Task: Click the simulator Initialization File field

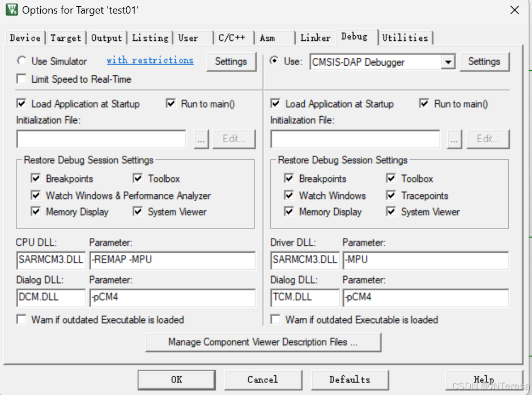Action: click(x=101, y=139)
